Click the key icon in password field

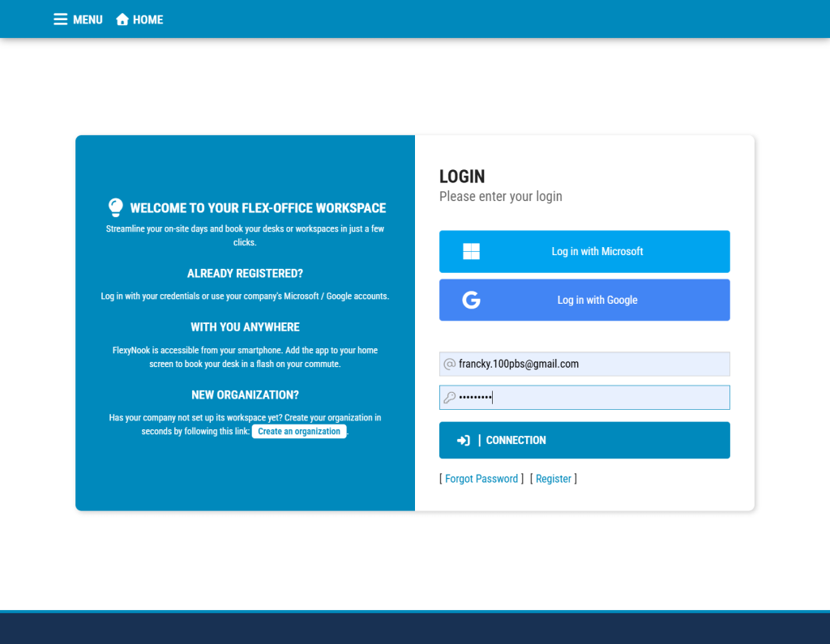click(x=449, y=398)
